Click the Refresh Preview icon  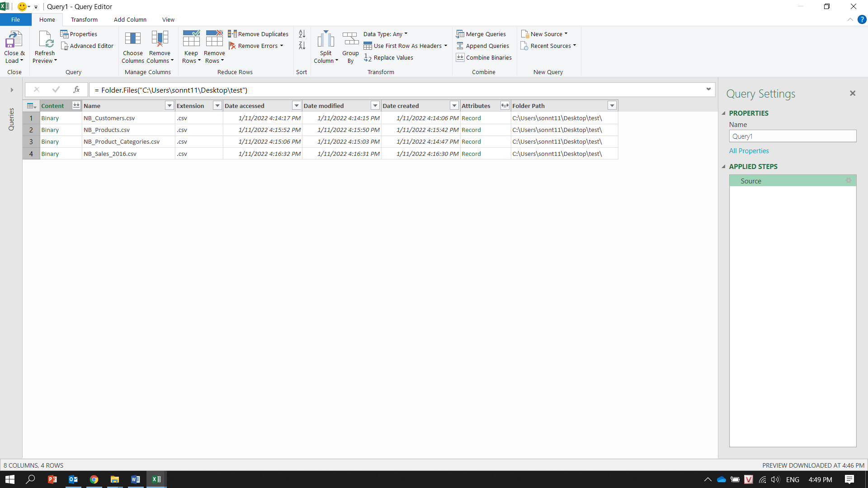click(x=45, y=40)
